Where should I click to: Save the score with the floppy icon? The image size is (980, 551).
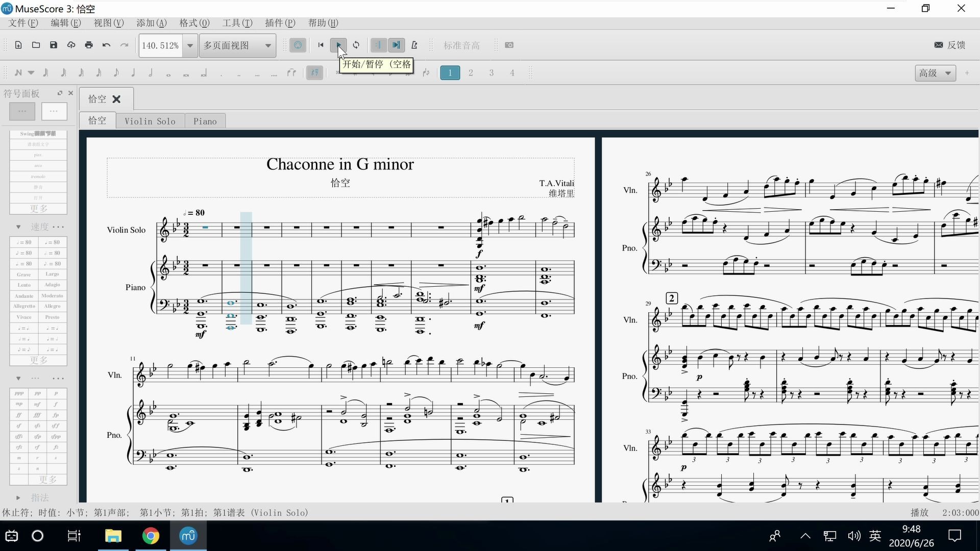(x=54, y=45)
